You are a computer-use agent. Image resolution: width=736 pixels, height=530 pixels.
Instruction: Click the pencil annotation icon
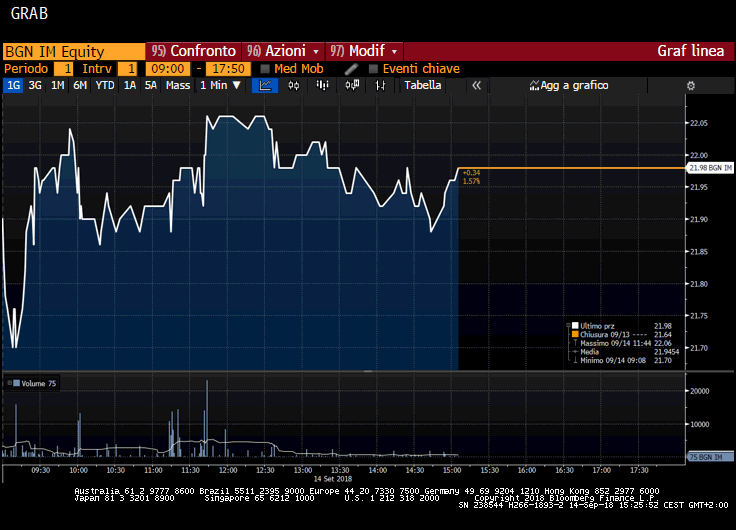(x=351, y=69)
